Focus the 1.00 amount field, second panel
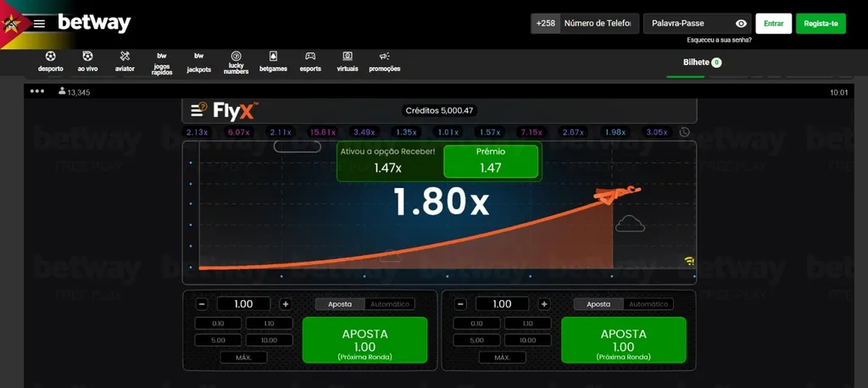Image resolution: width=868 pixels, height=388 pixels. click(502, 304)
